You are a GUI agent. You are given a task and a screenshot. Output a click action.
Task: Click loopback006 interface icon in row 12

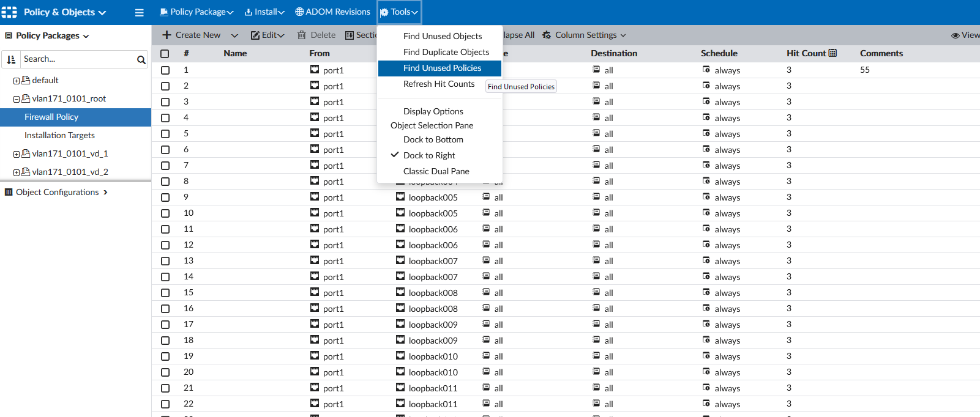400,245
